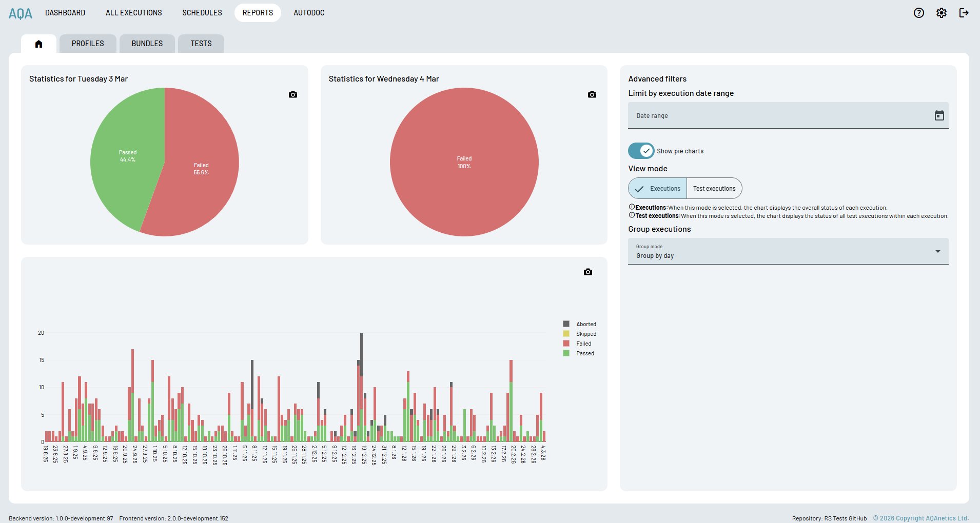Open the date range calendar icon
980x523 pixels.
click(x=939, y=116)
